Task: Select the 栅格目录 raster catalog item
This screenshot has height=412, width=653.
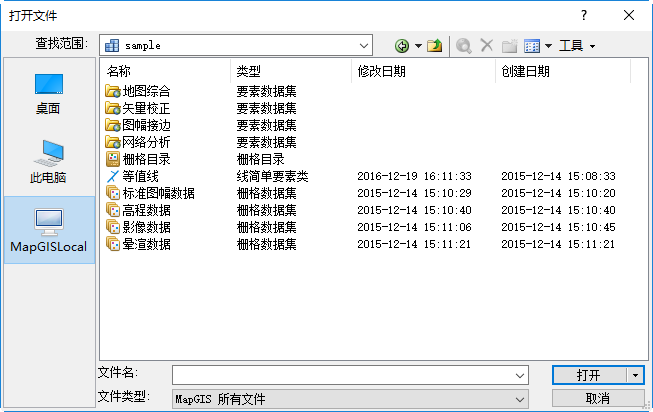Action: pyautogui.click(x=146, y=159)
